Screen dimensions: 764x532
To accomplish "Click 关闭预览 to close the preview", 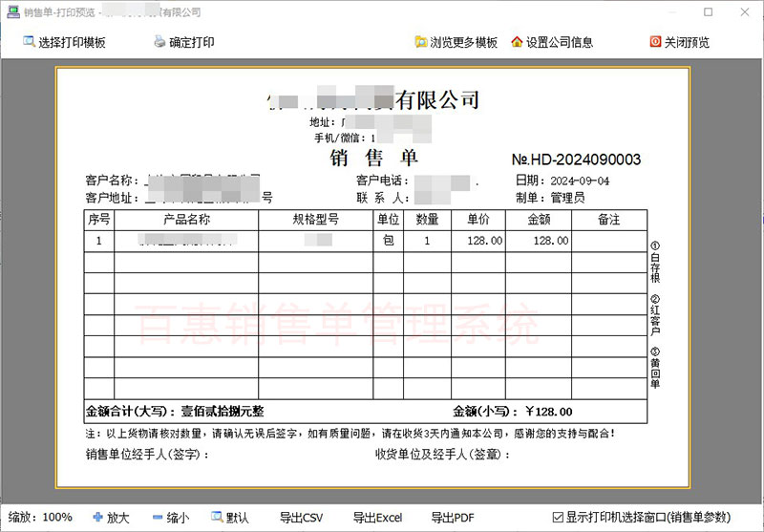I will pyautogui.click(x=687, y=42).
